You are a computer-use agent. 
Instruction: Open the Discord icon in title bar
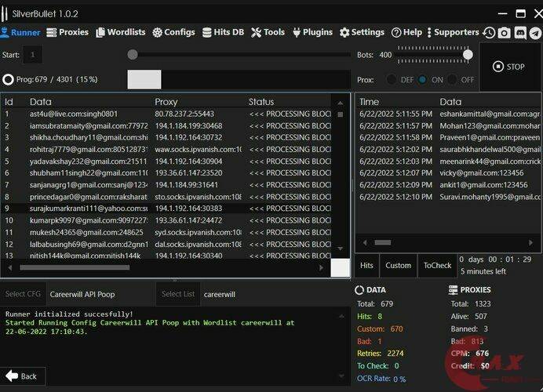coord(520,33)
